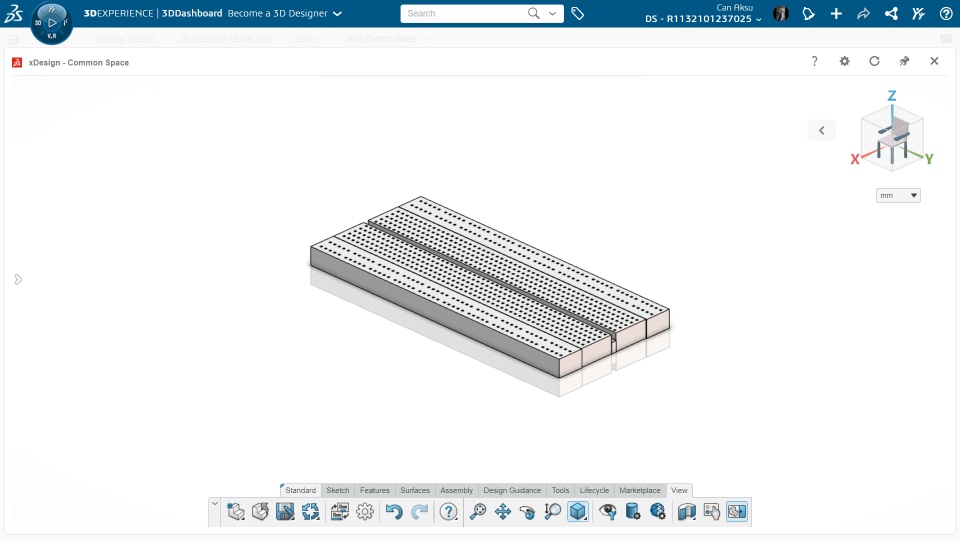Collapse the view cube panel arrow

pyautogui.click(x=822, y=130)
